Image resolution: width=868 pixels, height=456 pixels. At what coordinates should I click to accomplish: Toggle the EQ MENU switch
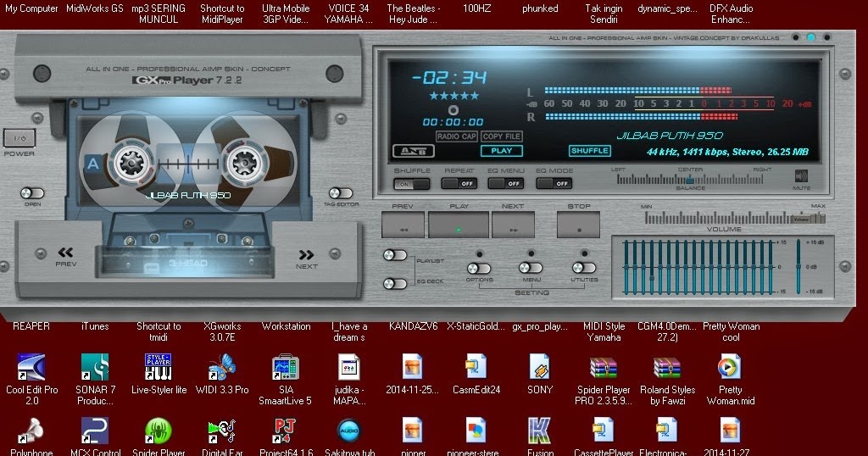click(506, 184)
